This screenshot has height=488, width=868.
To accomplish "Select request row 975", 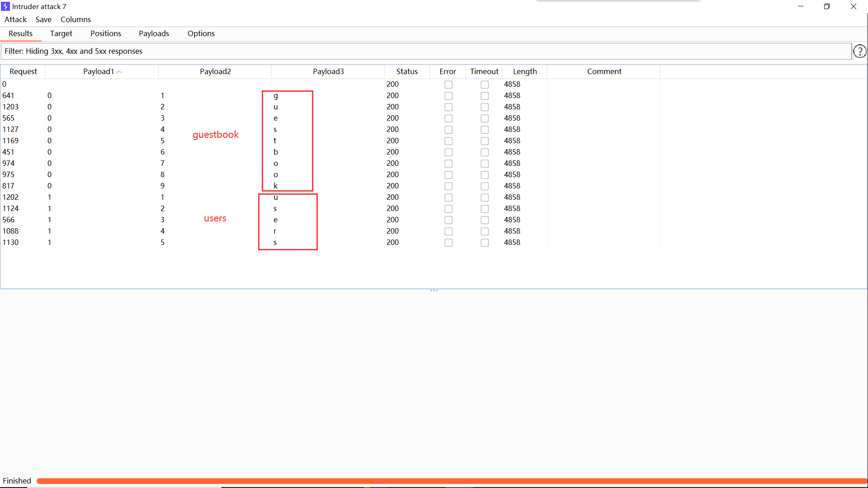I will [x=330, y=174].
